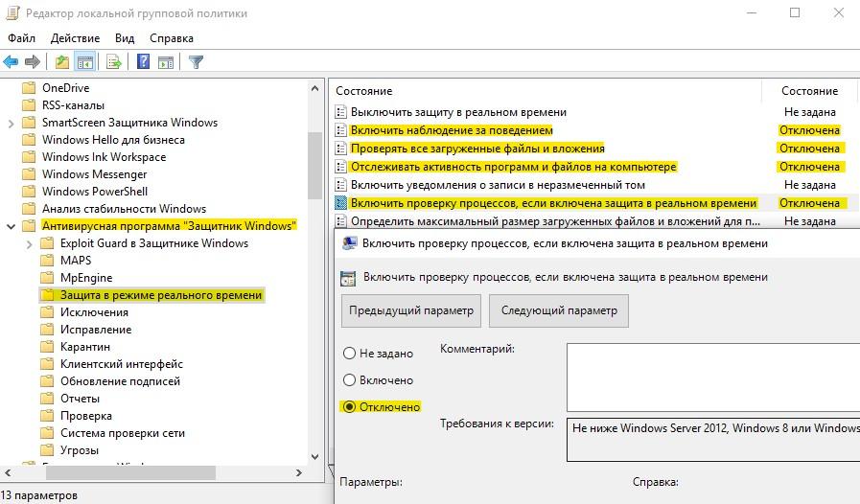Select policy 'Определить максимальный размер загруженных файлов'
The image size is (860, 504).
point(555,221)
